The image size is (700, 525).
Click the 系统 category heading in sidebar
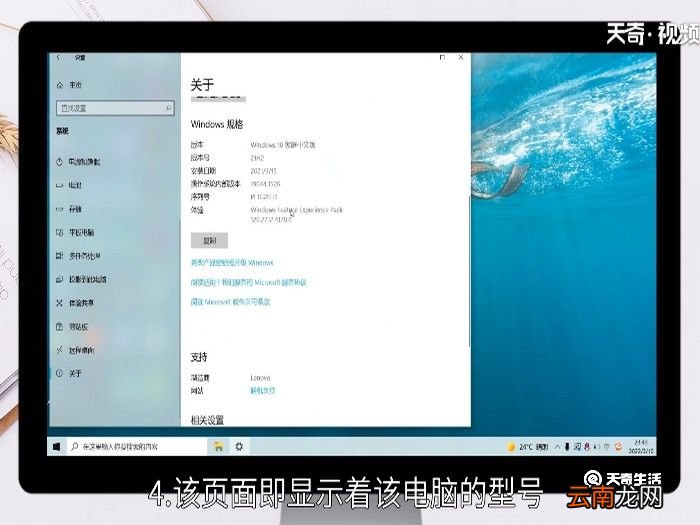point(62,131)
